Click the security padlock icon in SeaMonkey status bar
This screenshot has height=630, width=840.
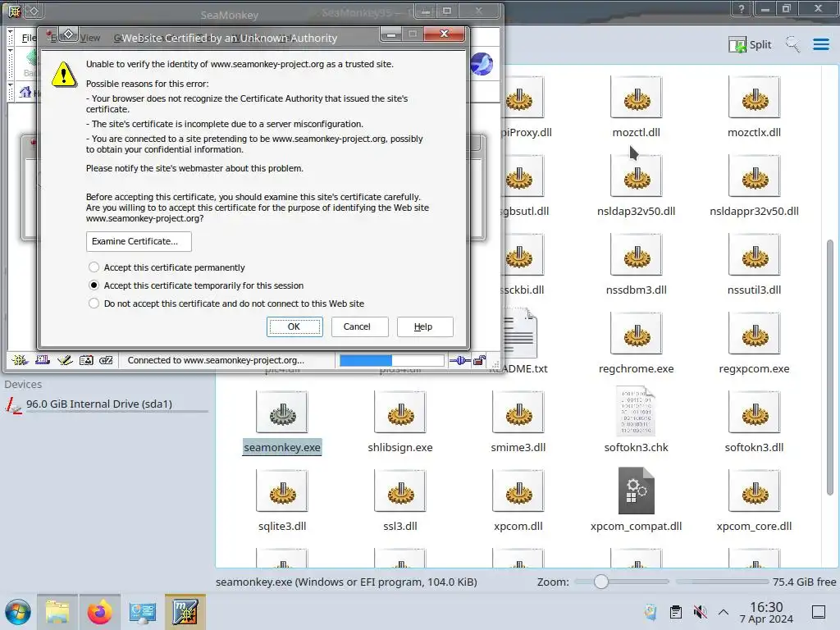tap(480, 361)
